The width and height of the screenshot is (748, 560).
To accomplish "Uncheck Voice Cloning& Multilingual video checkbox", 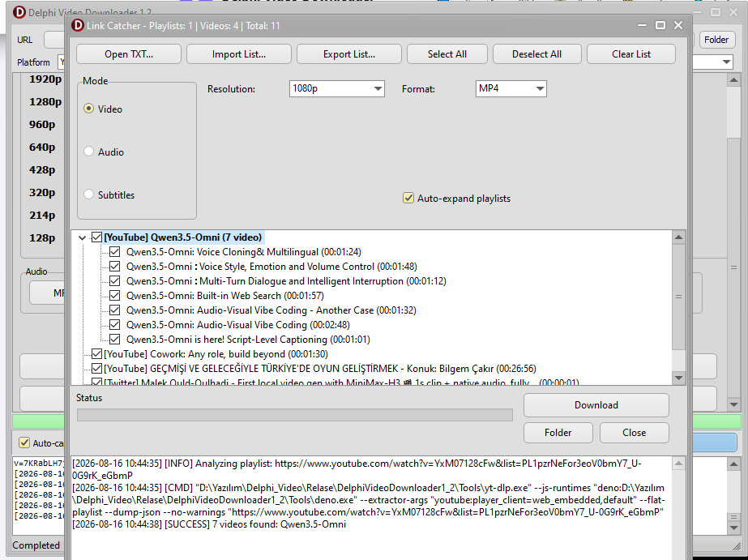I will tap(114, 252).
